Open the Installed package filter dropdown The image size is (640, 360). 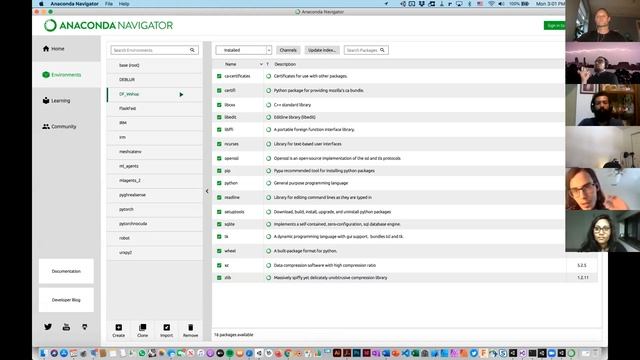(244, 50)
